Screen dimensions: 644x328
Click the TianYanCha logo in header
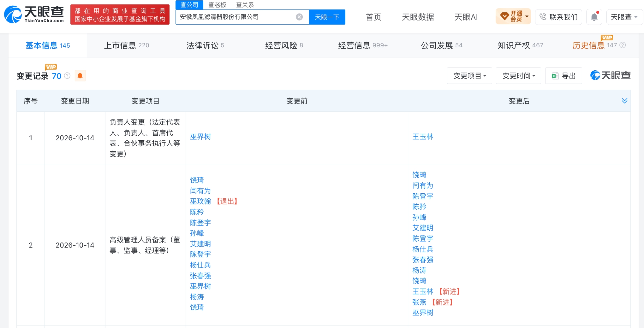(x=34, y=15)
